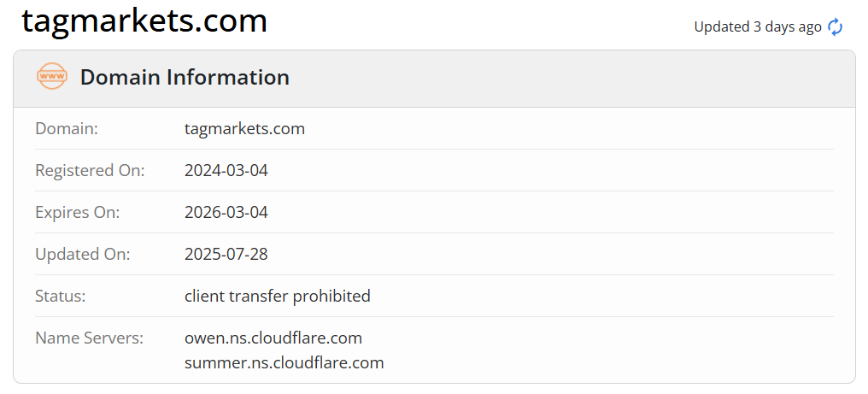Click the tagmarkets.com page title

(x=144, y=21)
